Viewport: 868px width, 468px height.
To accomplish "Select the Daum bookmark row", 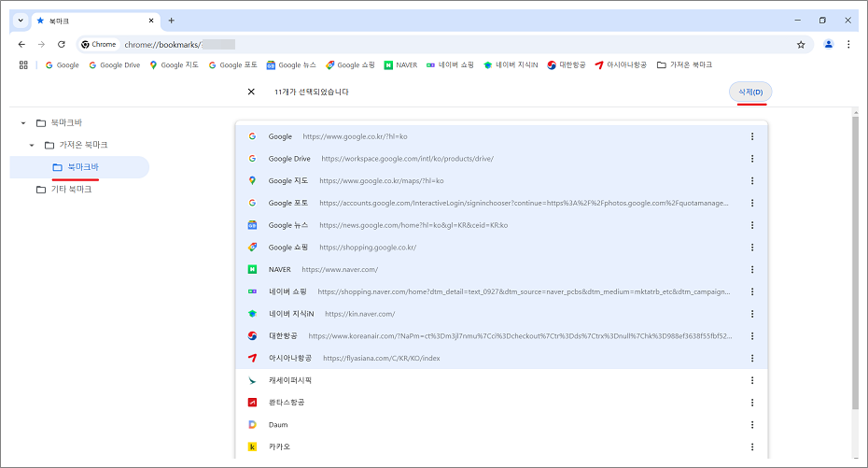I will point(501,424).
